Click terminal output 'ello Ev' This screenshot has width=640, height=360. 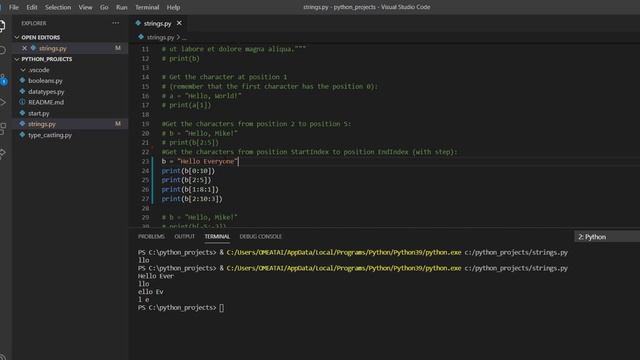151,292
